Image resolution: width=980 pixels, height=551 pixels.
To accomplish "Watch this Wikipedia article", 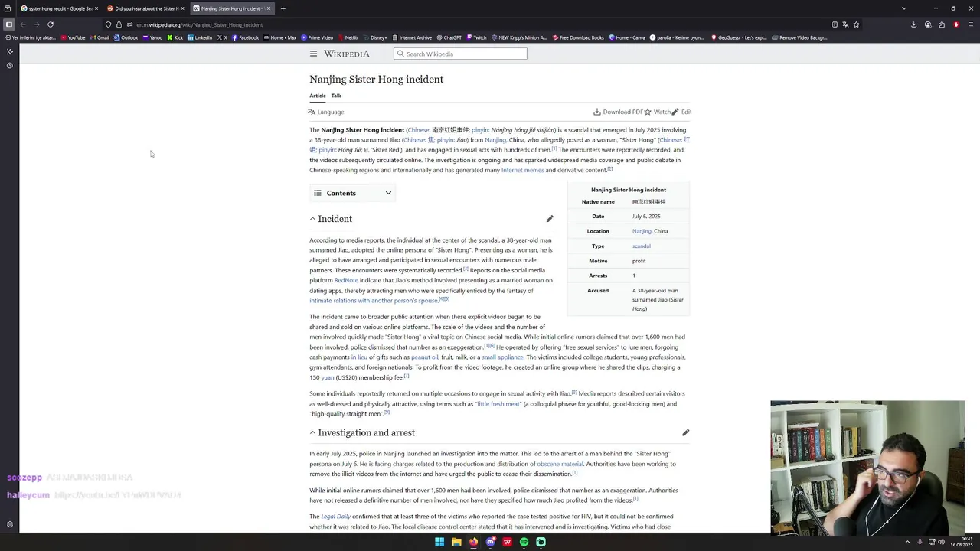I will click(657, 112).
